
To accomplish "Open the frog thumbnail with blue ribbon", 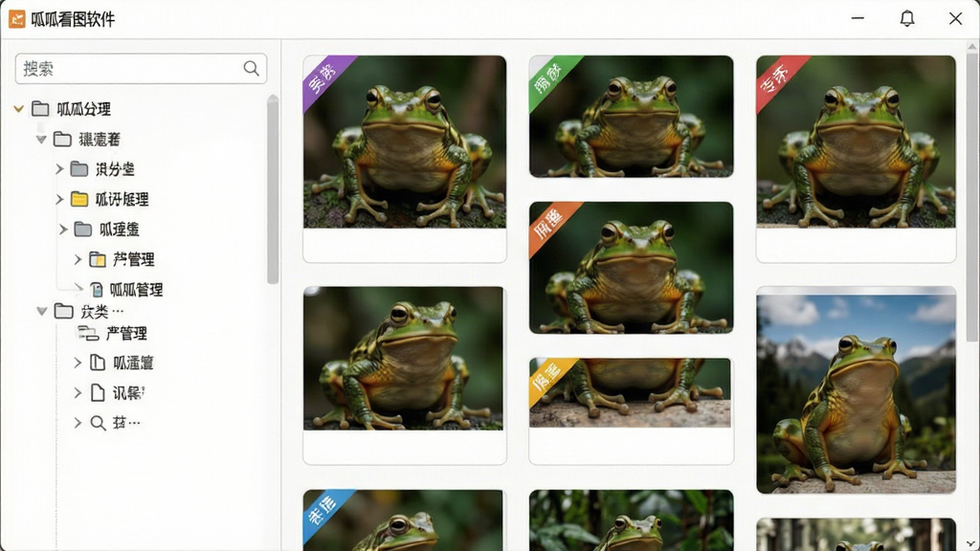I will (403, 519).
